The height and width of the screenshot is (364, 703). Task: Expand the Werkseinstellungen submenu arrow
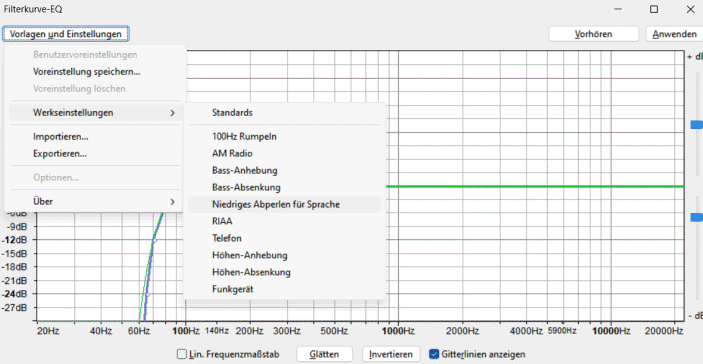click(x=173, y=113)
